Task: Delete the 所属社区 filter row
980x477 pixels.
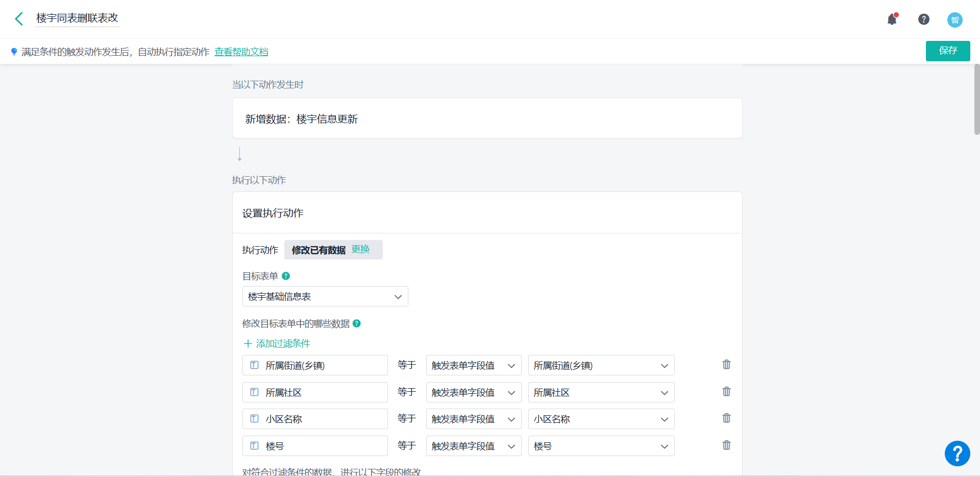Action: click(726, 392)
